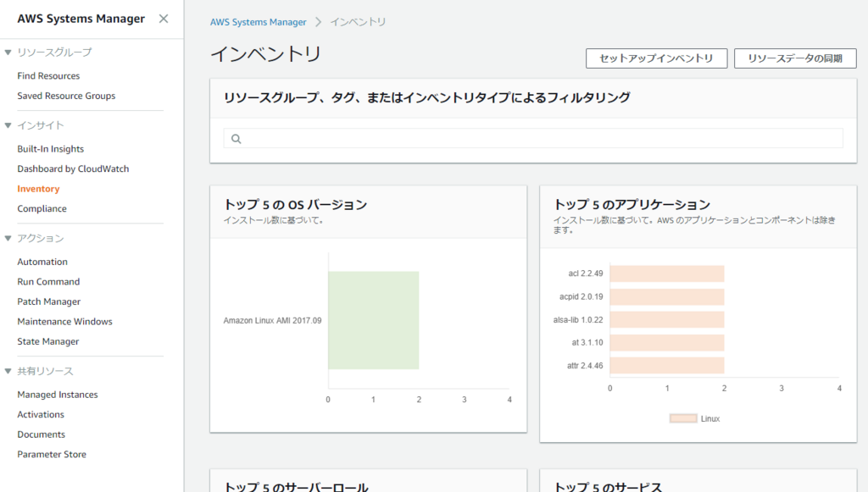The width and height of the screenshot is (868, 492).
Task: Open Maintenance Windows
Action: (x=64, y=321)
